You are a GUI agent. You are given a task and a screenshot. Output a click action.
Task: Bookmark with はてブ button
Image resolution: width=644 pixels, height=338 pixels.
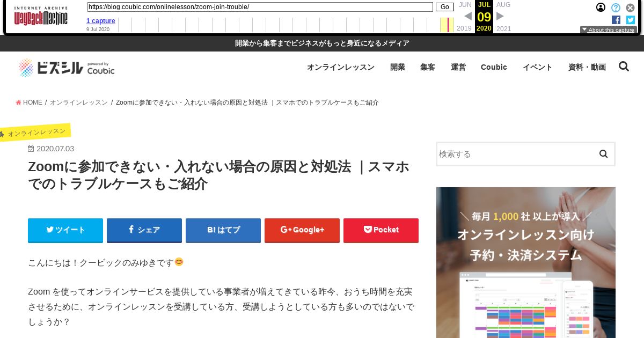223,230
